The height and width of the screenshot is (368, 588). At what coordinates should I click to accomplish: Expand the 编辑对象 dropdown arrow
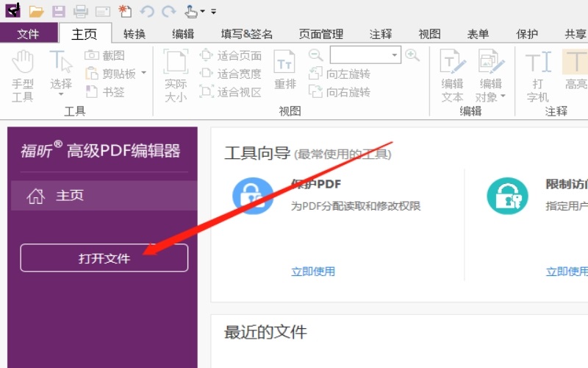[x=503, y=96]
